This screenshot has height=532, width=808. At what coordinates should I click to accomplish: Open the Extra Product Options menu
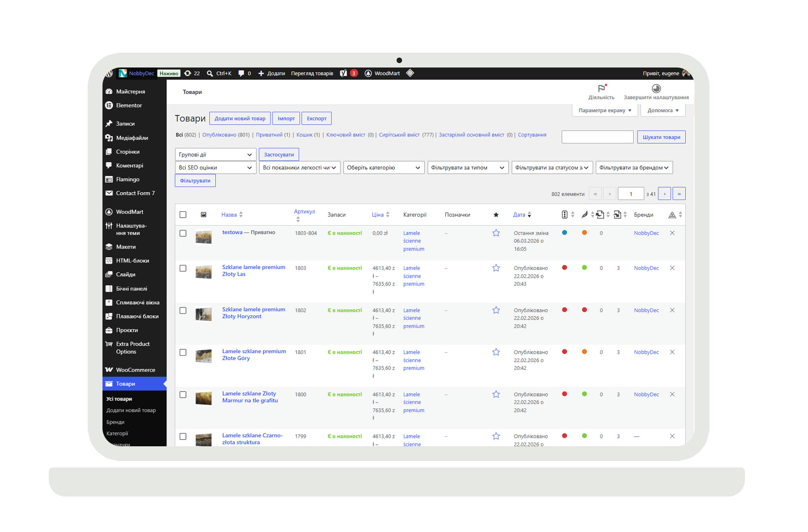pos(135,348)
